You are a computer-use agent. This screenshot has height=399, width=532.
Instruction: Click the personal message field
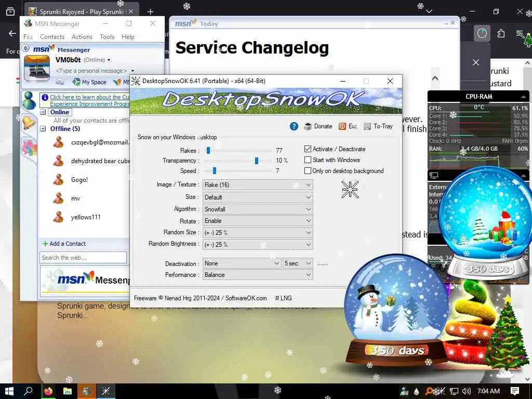click(91, 71)
